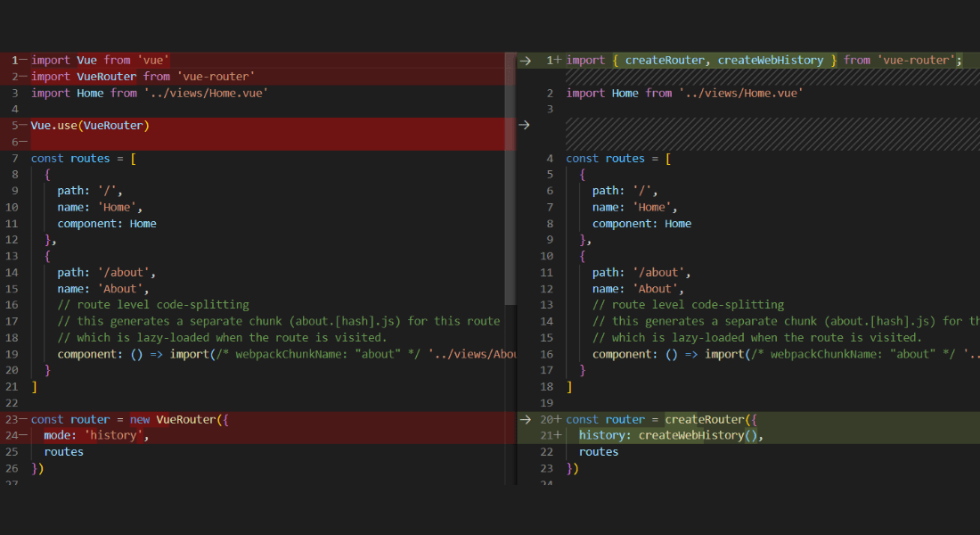Click the left pane vertical scrollbar thumb
Viewport: 980px width, 535px height.
510,178
